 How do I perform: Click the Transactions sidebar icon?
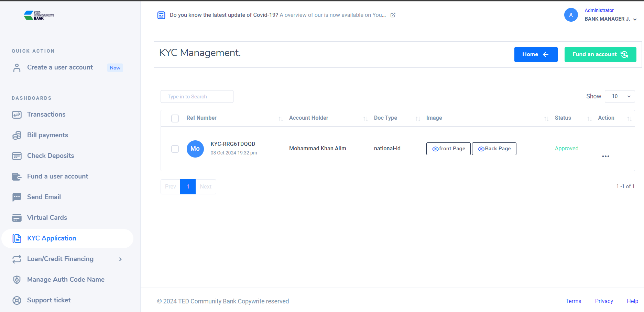point(17,115)
